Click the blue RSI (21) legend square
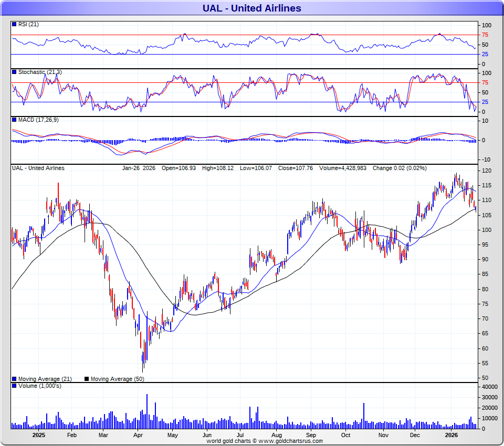This screenshot has width=504, height=446. click(14, 24)
